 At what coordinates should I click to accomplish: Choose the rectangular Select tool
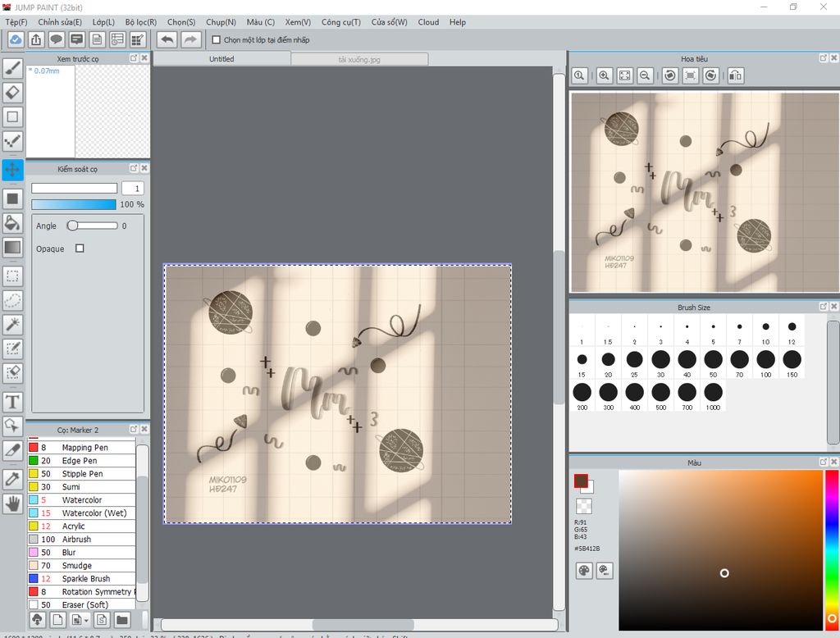[13, 276]
